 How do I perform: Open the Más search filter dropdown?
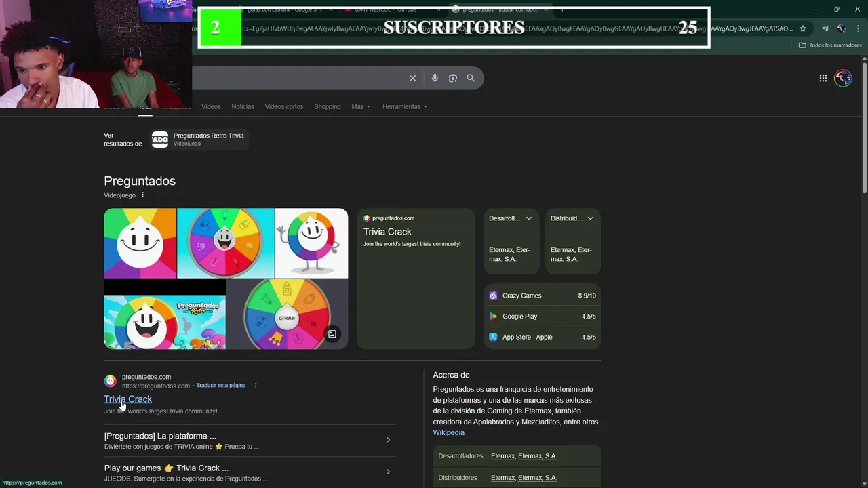[361, 106]
